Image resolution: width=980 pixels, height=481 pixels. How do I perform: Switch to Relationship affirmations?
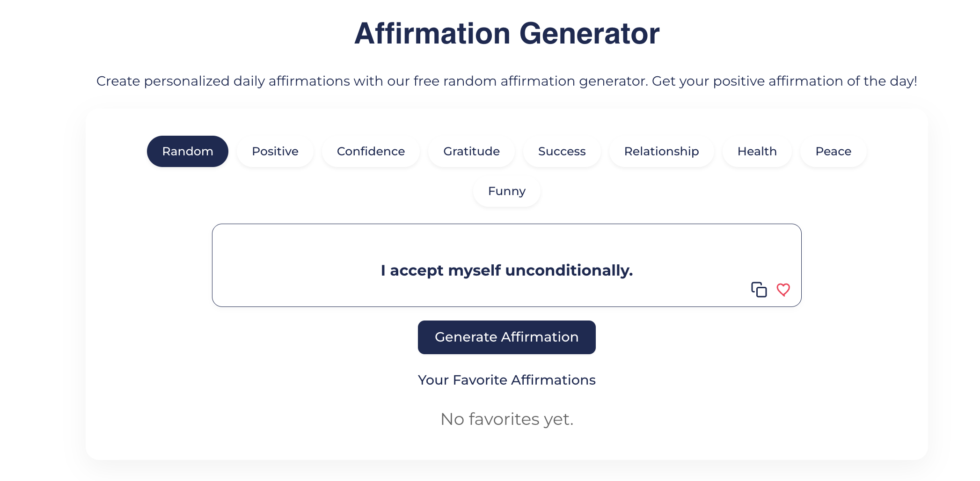(661, 151)
